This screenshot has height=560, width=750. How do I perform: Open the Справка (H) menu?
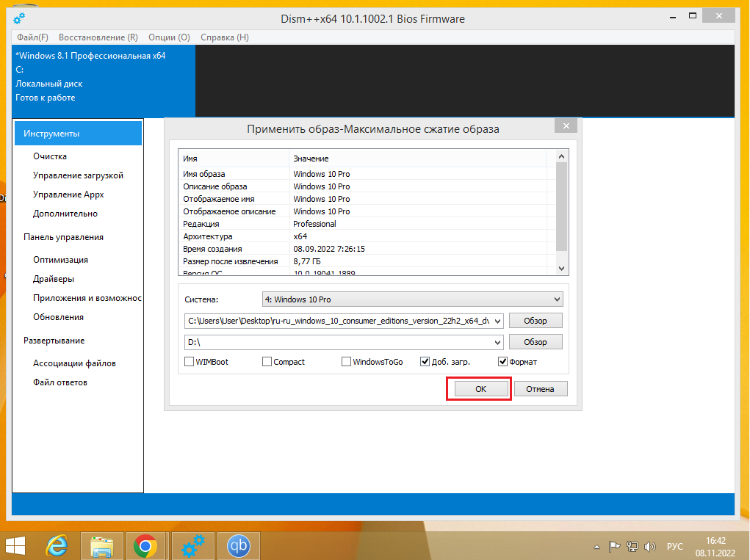pos(225,37)
